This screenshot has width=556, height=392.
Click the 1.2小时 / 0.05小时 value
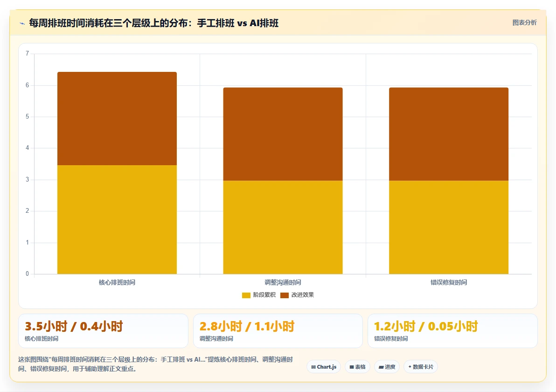click(426, 326)
